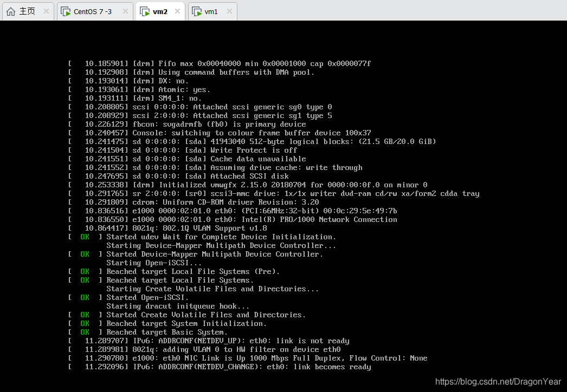Screen dimensions: 567x392
Task: Click 'Reached target Local File Systems.' line
Action: 162,280
